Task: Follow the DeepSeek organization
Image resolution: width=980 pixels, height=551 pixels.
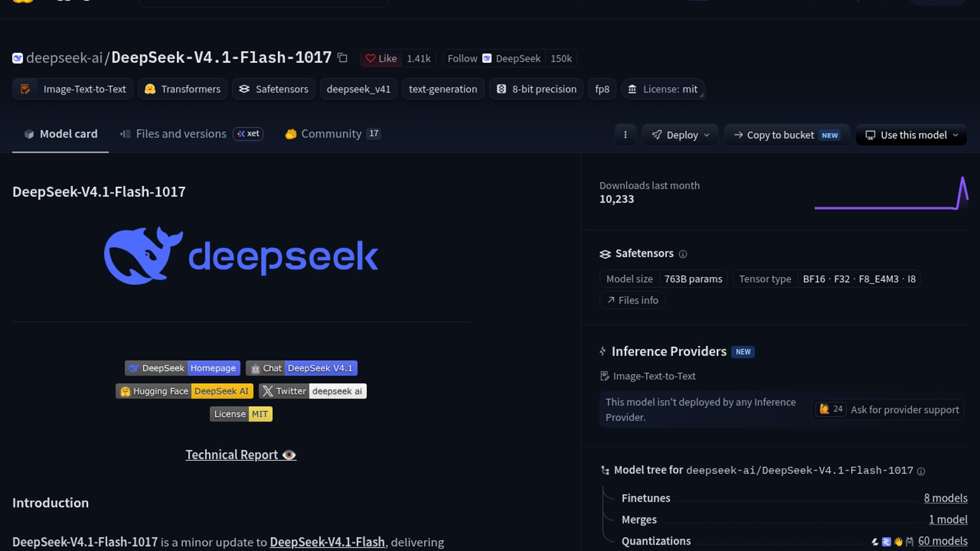Action: (494, 59)
